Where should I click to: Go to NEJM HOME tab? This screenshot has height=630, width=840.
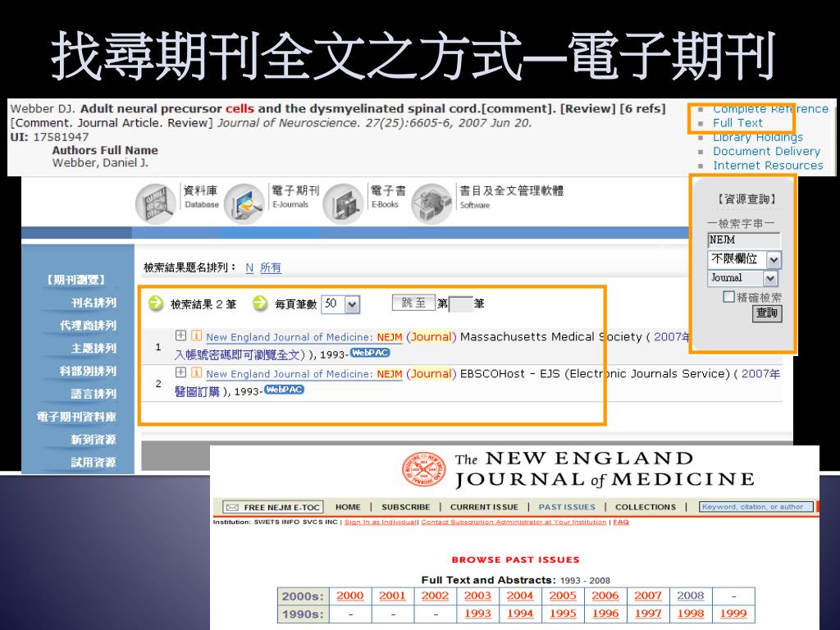coord(348,507)
